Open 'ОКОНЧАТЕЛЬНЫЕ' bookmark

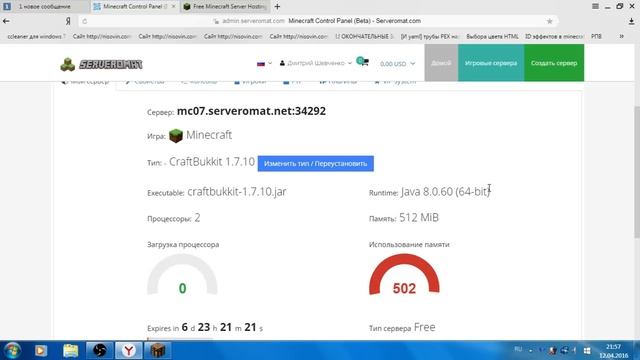point(364,36)
